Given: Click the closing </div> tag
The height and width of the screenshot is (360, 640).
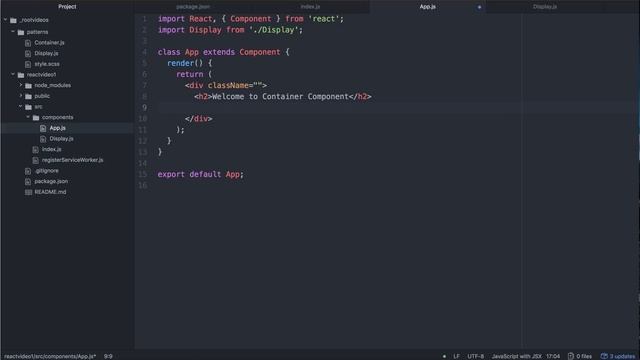Looking at the screenshot, I should (198, 119).
